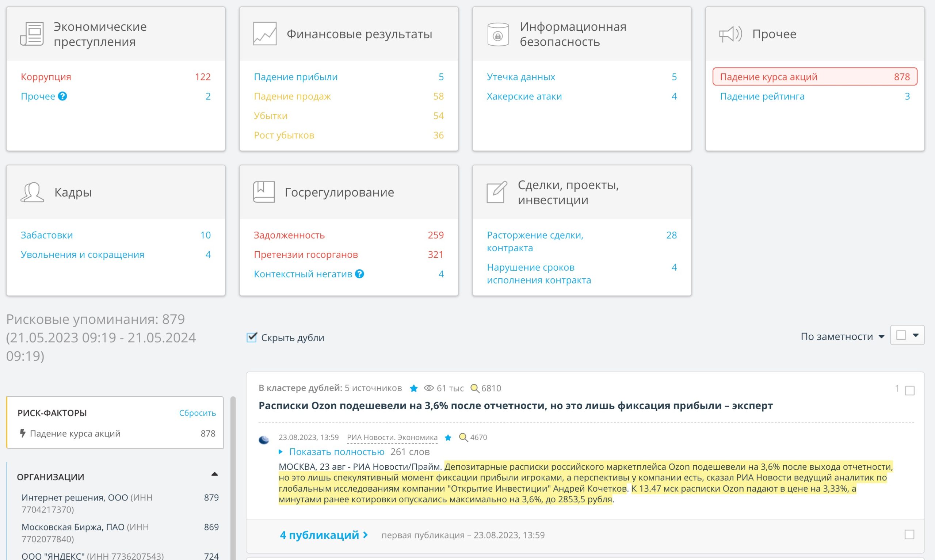Viewport: 935px width, 560px height.
Task: Open РИА Новости. Экономика source link
Action: [392, 437]
